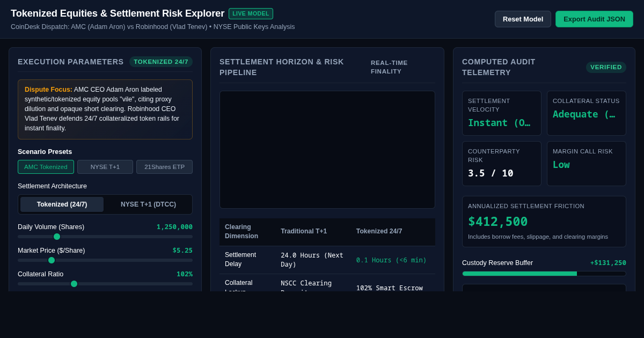
Task: Click the Custody Reserve Buffer progress bar
Action: coord(544,274)
